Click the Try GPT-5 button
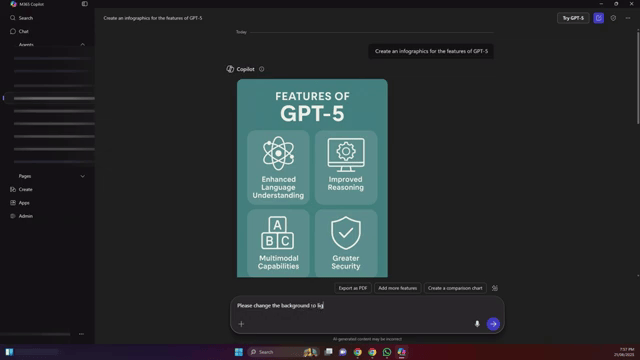Viewport: 640px width, 360px height. pyautogui.click(x=573, y=18)
